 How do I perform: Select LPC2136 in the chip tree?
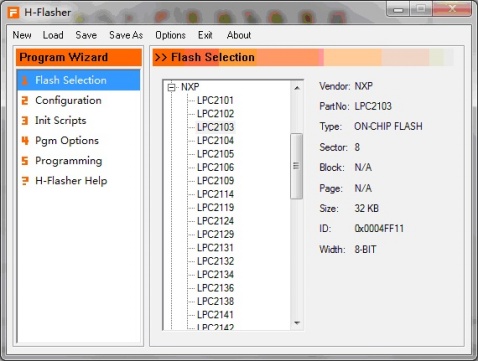215,288
